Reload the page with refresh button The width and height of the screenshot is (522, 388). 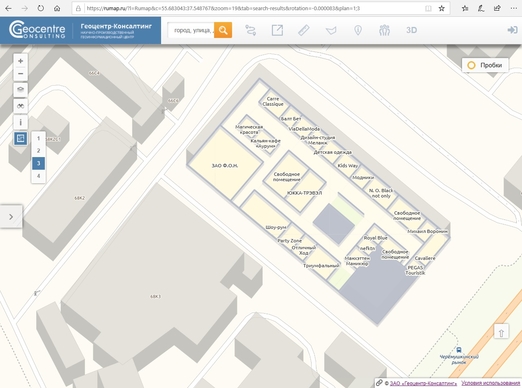(41, 8)
